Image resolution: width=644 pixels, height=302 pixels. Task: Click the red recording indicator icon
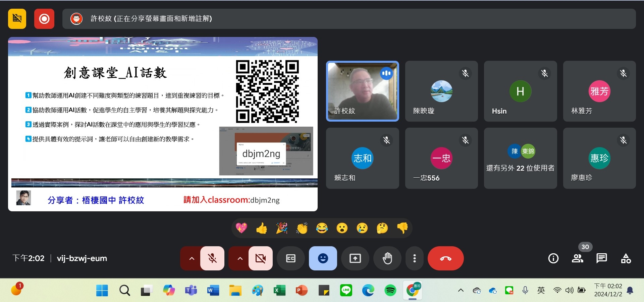tap(44, 19)
